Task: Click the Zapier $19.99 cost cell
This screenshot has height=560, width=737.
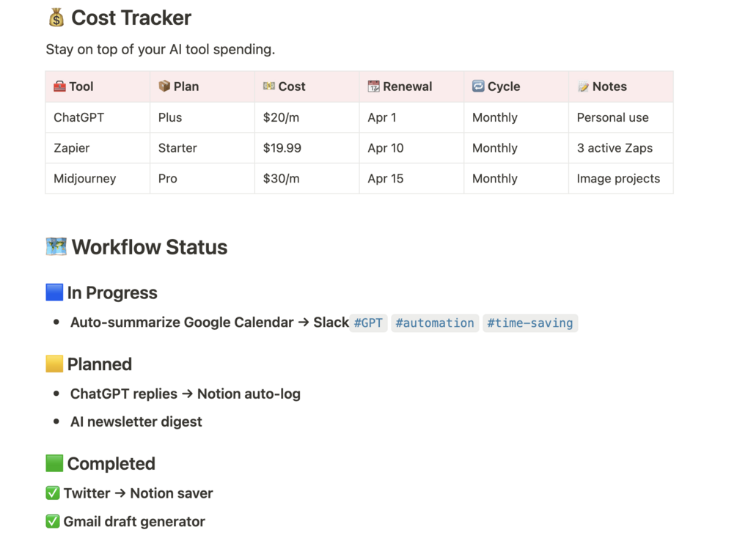Action: (x=282, y=148)
